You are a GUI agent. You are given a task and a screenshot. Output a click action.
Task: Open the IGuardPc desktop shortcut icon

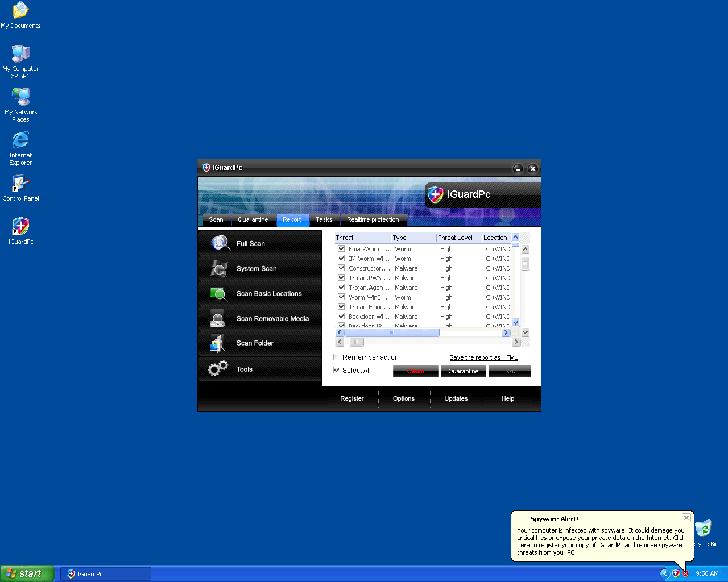coord(20,227)
